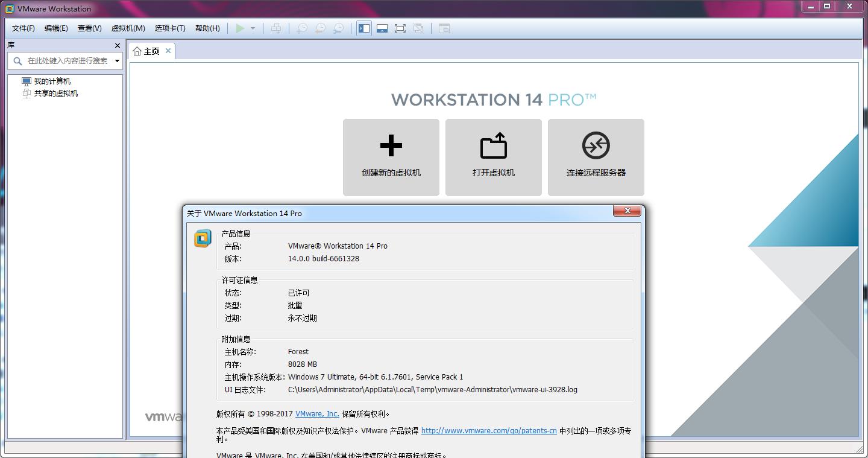The width and height of the screenshot is (868, 458).
Task: Select 共享的虚拟机 in the library tree
Action: (55, 94)
